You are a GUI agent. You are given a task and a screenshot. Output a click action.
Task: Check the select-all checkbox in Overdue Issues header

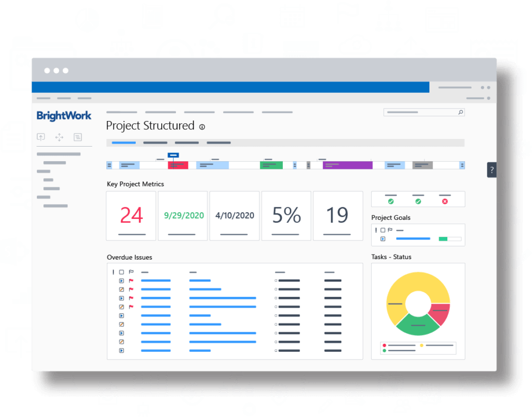[122, 272]
